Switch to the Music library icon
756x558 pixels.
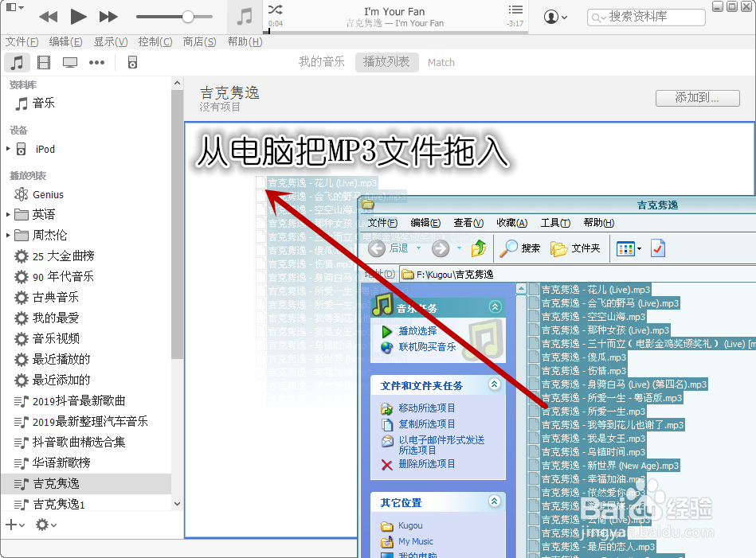[x=18, y=62]
